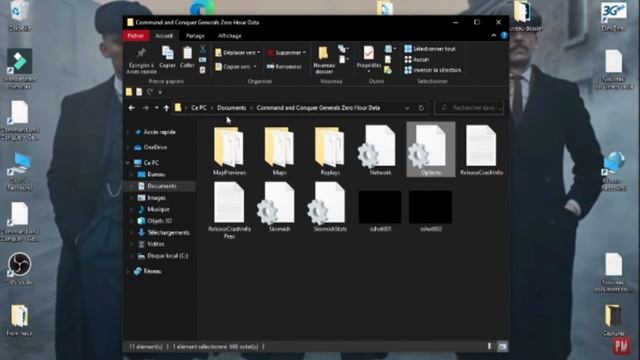The image size is (640, 360).
Task: Open the address bar history dropdown
Action: tap(407, 108)
